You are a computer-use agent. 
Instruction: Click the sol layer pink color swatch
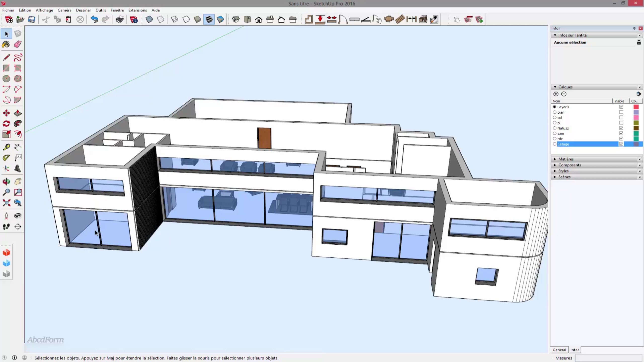click(636, 117)
